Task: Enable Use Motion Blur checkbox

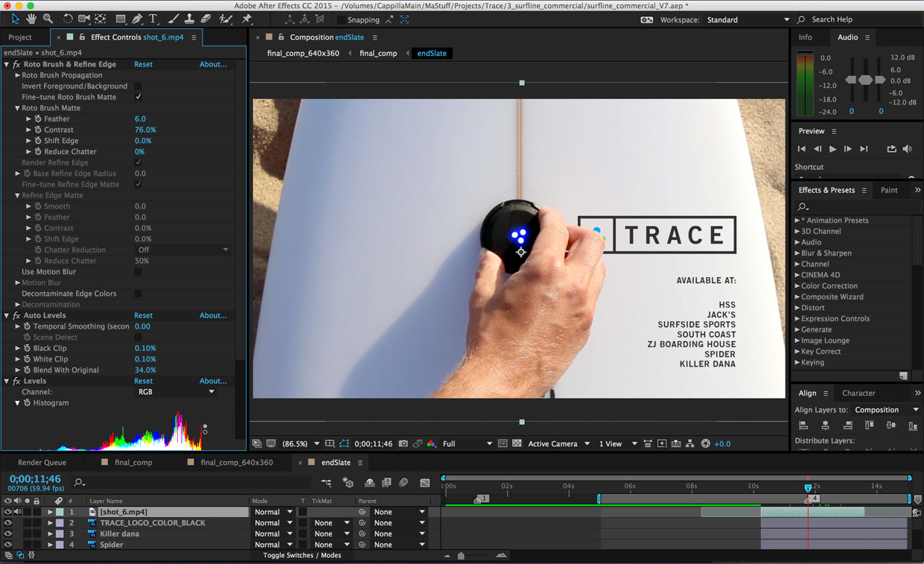Action: [x=138, y=272]
